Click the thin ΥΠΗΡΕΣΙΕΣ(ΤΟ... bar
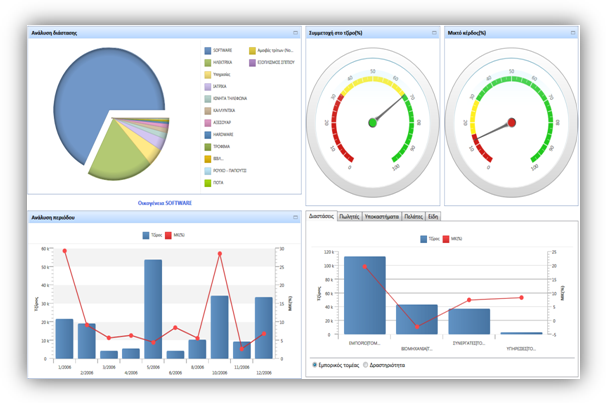 (x=521, y=333)
